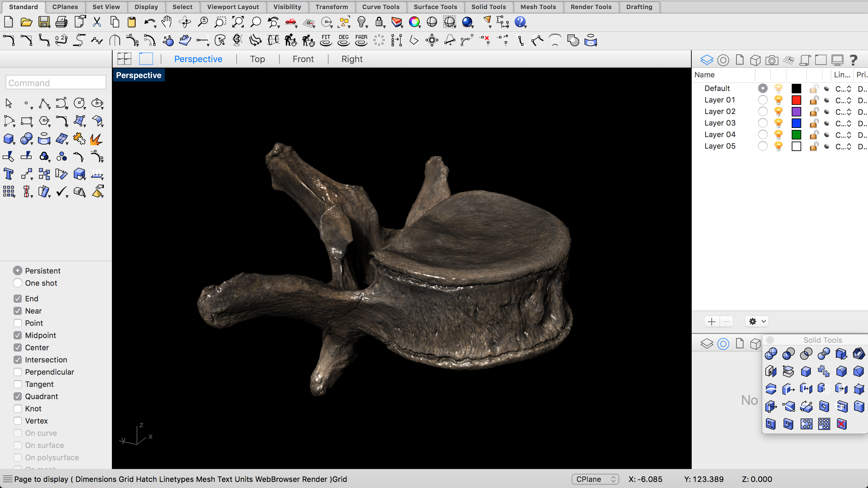Click the Cut scissors icon
Image resolution: width=868 pixels, height=488 pixels.
pyautogui.click(x=97, y=22)
